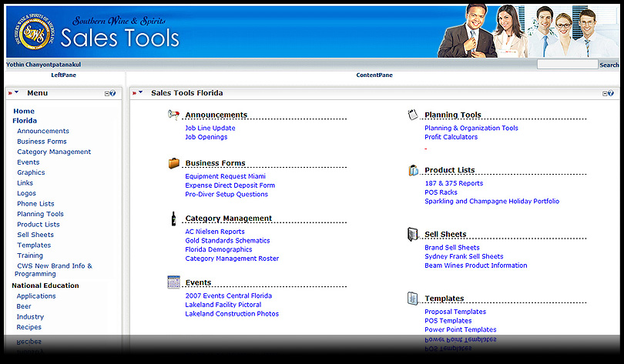Open Industry under National Education
Viewport: 624px width, 364px height.
point(30,317)
